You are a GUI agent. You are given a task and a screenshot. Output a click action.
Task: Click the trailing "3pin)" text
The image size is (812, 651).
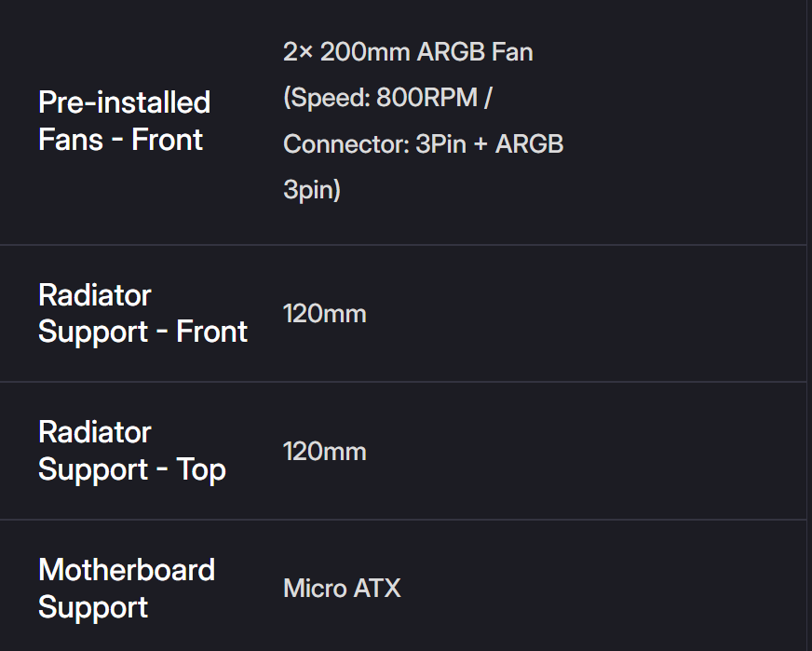coord(312,190)
